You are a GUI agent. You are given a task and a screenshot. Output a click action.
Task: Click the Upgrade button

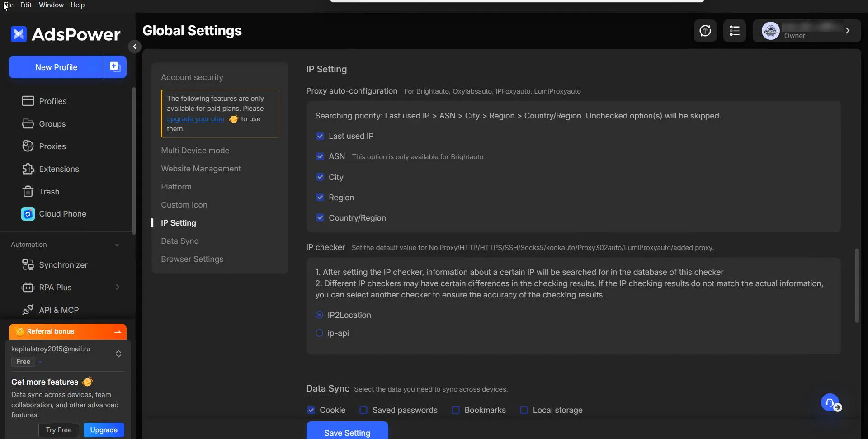tap(104, 430)
